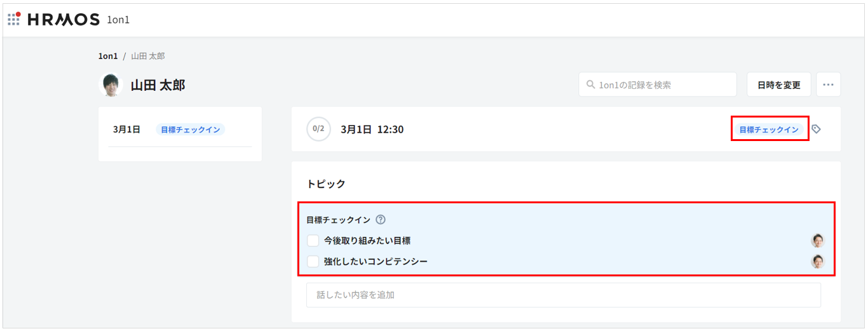Check the 強化したいコンピテンシー checkbox
This screenshot has width=868, height=331.
(x=313, y=261)
